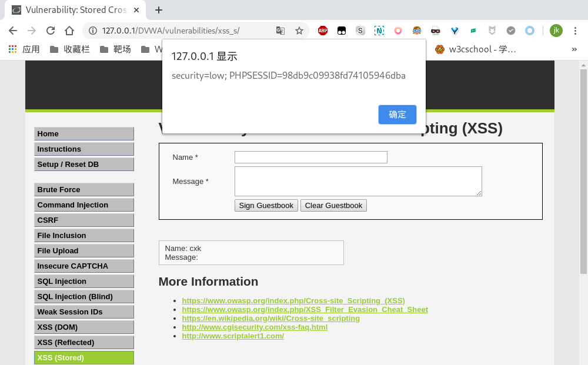588x365 pixels.
Task: Open the AdBlock Plus extension icon
Action: tap(322, 31)
